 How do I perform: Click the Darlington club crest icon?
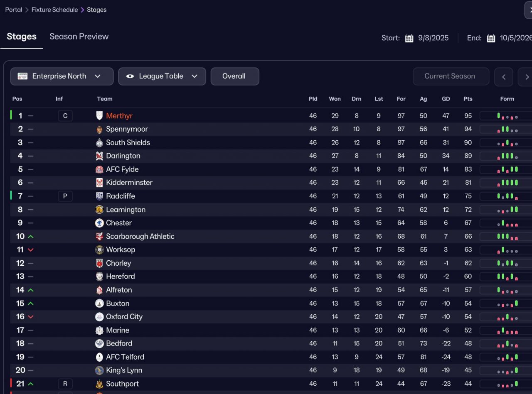coord(99,156)
